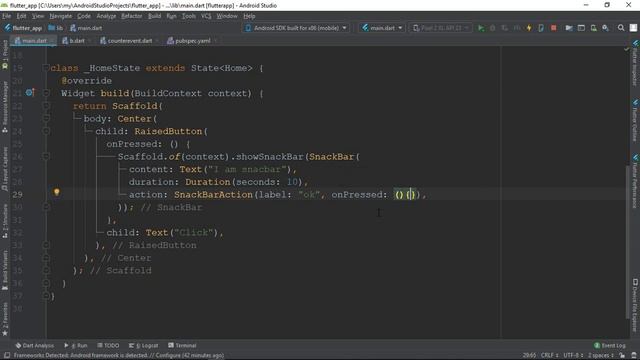Open the Logcat tool window
The width and height of the screenshot is (640, 360).
point(143,345)
